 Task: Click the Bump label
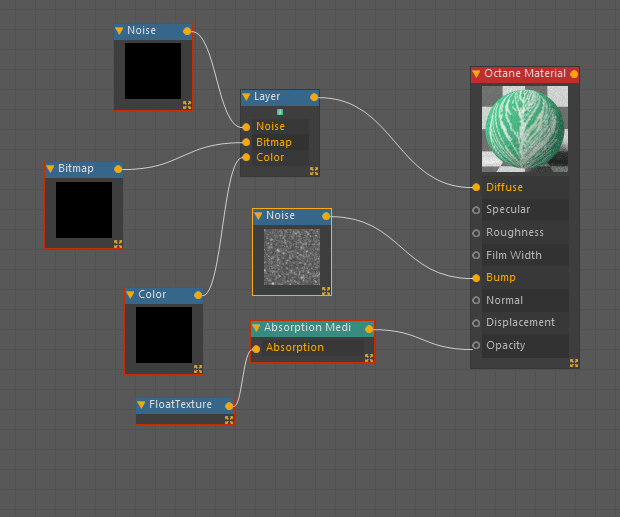point(501,277)
